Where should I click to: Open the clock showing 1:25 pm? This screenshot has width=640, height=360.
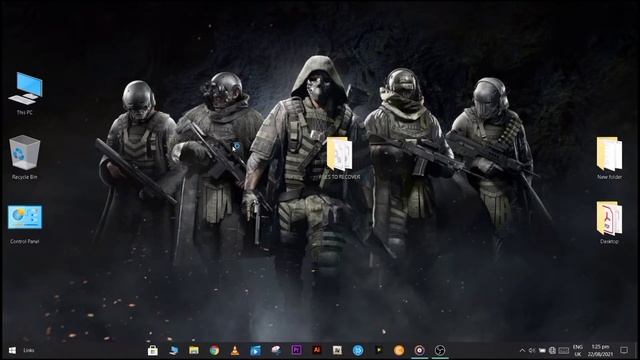pos(600,350)
